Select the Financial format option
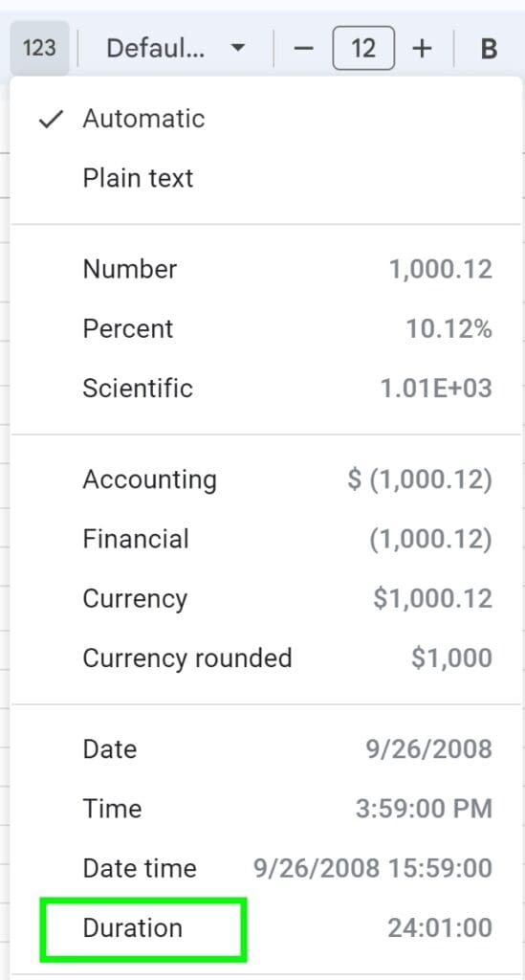The image size is (525, 980). (265, 539)
